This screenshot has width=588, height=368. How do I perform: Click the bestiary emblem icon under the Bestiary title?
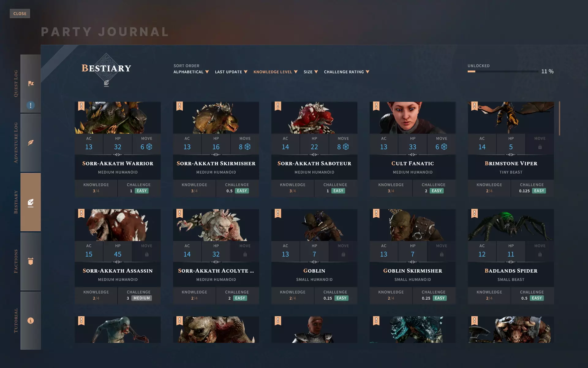[106, 83]
